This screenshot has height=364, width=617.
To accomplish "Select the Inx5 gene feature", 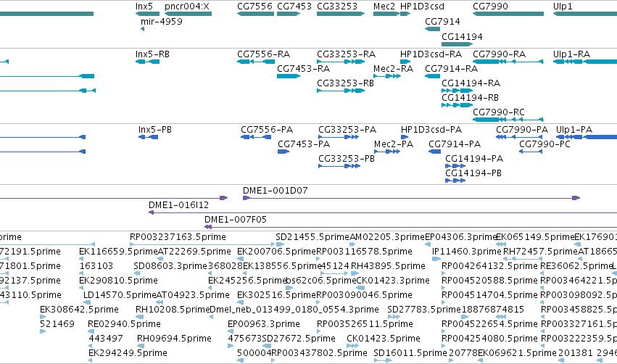I will click(x=148, y=14).
